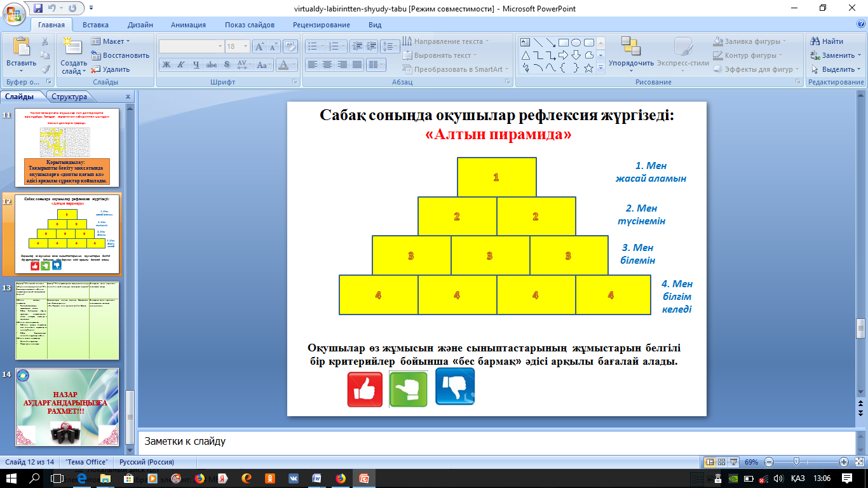The height and width of the screenshot is (488, 868).
Task: Start slide show from status bar
Action: coord(735,462)
